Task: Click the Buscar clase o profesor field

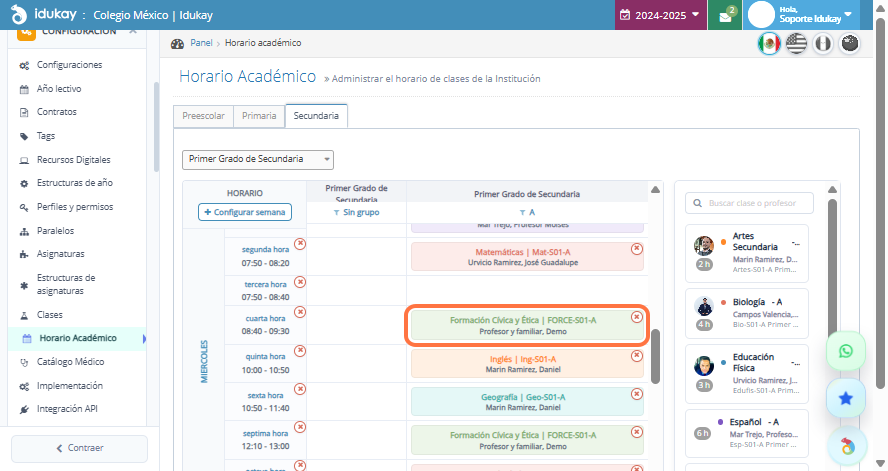Action: (749, 203)
